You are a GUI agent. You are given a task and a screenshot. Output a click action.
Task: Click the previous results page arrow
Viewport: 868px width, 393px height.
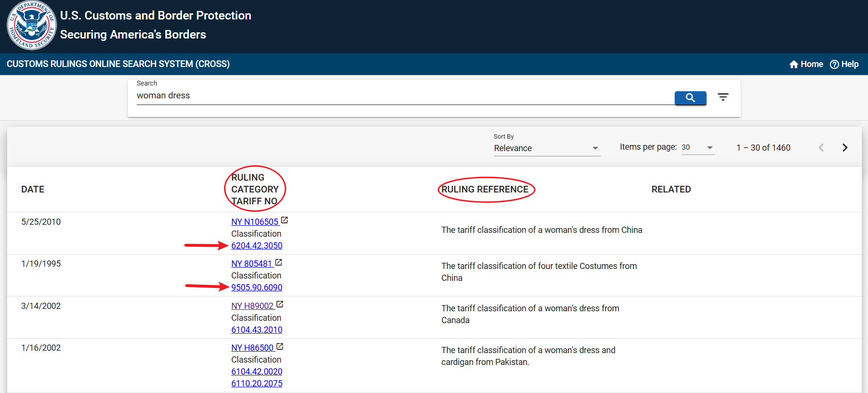tap(821, 147)
